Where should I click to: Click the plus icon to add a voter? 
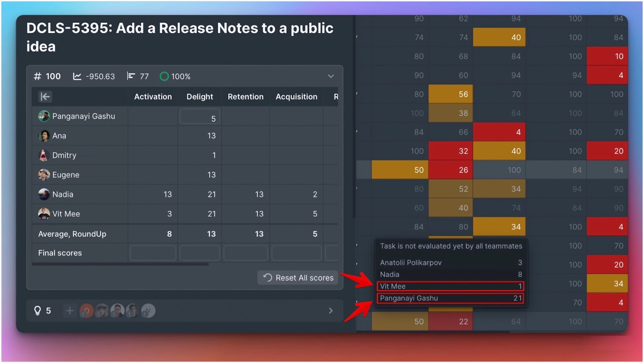tap(70, 311)
